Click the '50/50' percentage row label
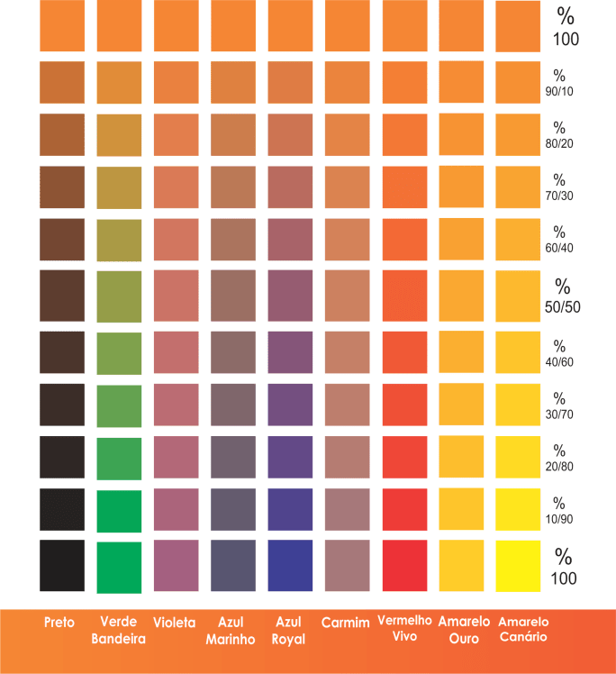 coord(563,296)
